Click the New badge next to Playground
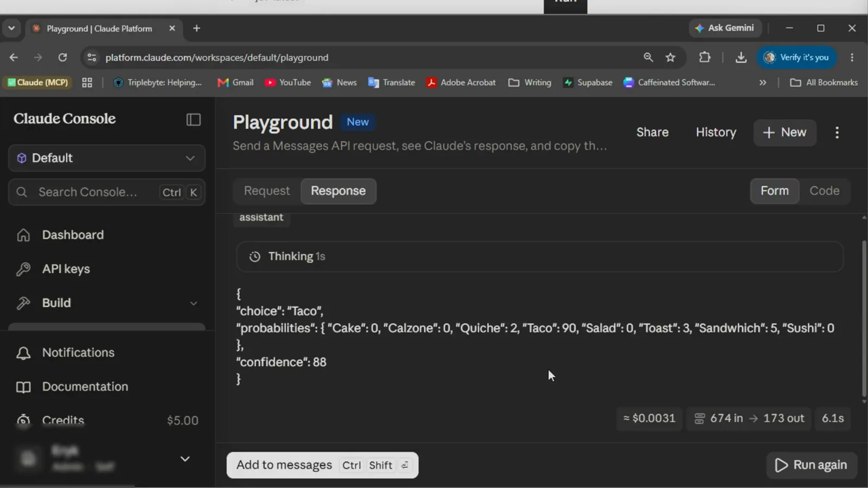The width and height of the screenshot is (868, 488). click(358, 122)
